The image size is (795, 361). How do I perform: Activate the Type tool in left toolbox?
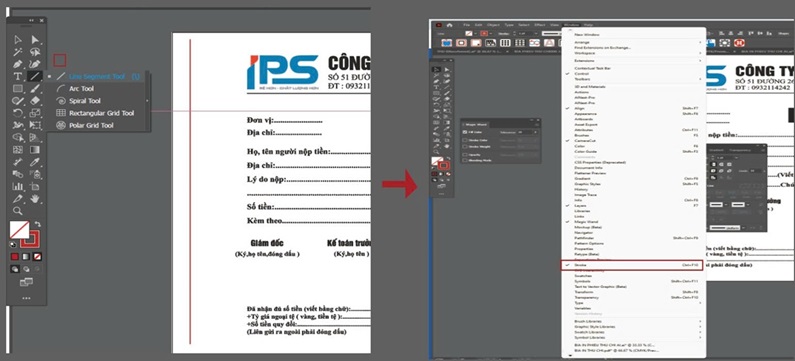17,77
